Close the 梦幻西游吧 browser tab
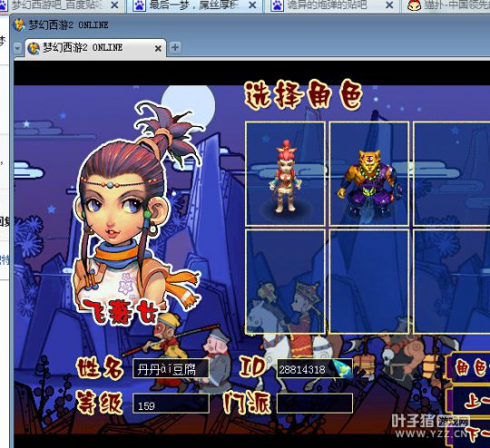This screenshot has width=490, height=448. 114,5
